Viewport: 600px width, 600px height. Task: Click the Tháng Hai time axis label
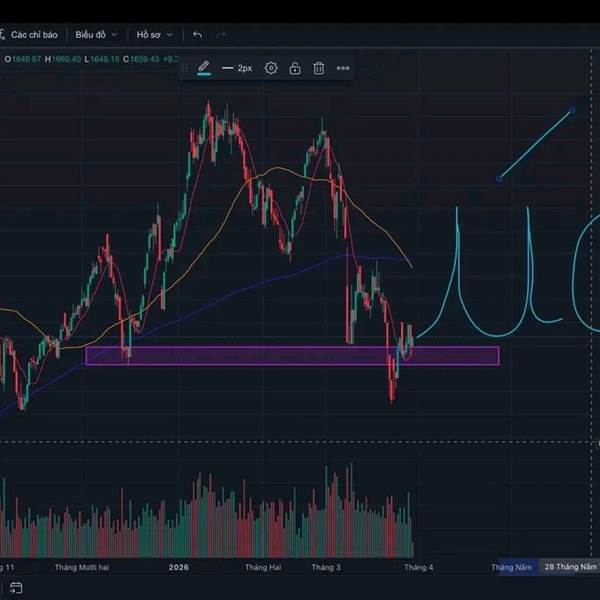coord(263,567)
